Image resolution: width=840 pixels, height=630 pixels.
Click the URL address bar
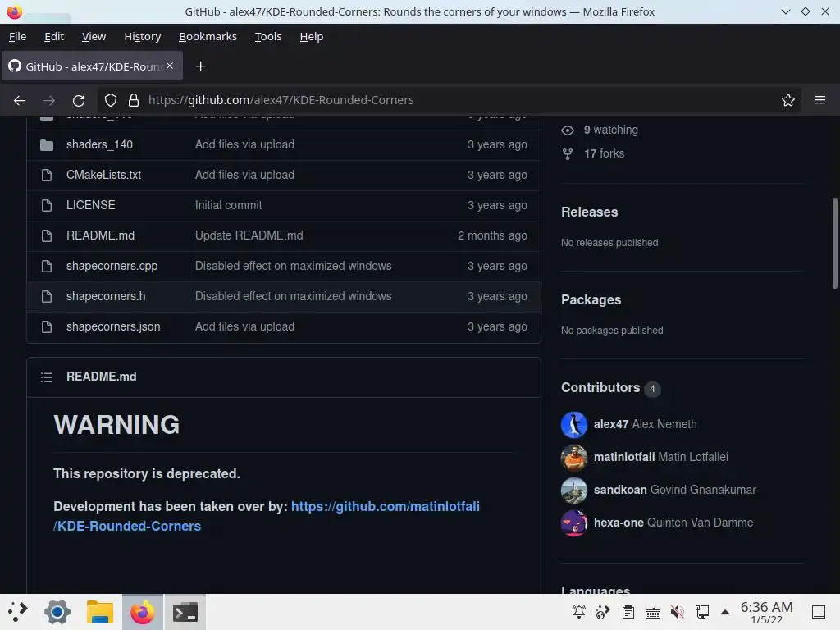[x=450, y=100]
